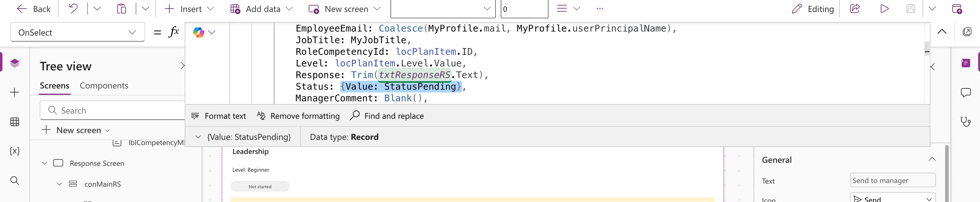Collapse the Response Screen tree node
Image resolution: width=980 pixels, height=202 pixels.
pos(44,163)
